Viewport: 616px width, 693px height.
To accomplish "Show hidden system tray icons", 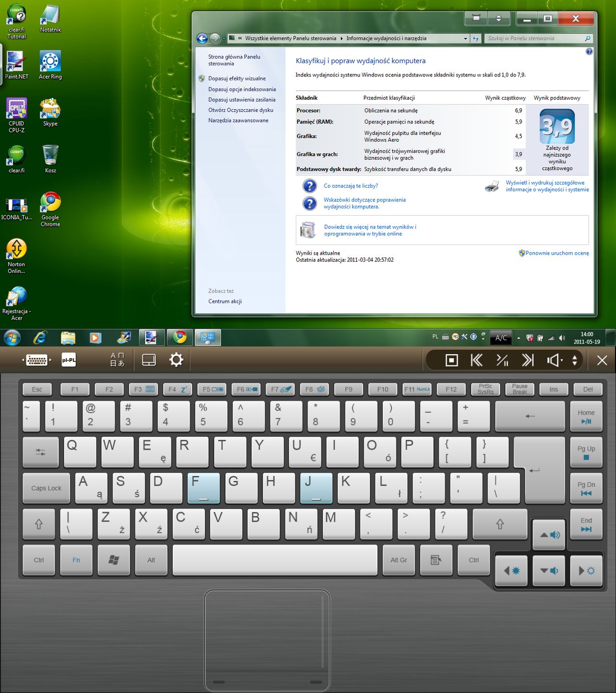I will (x=518, y=338).
